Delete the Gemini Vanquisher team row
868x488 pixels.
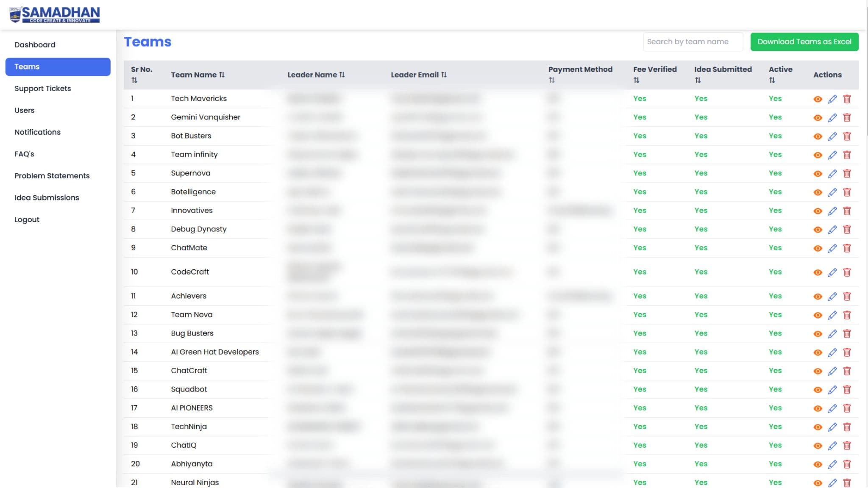(x=847, y=117)
